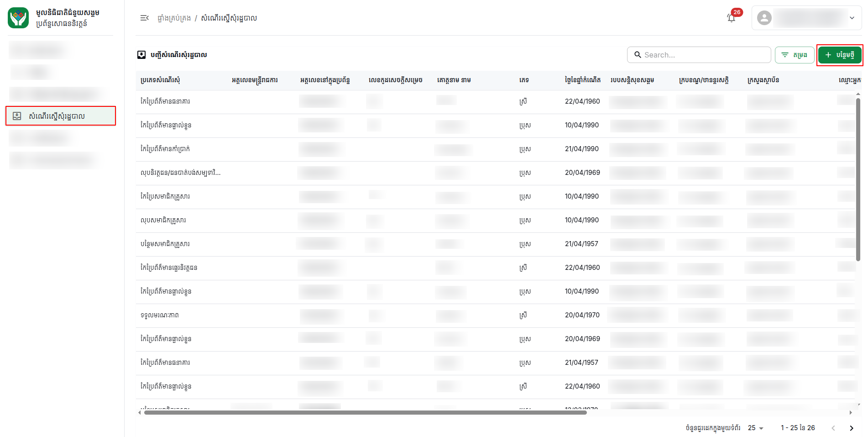Click the column header ភេទ

click(524, 80)
